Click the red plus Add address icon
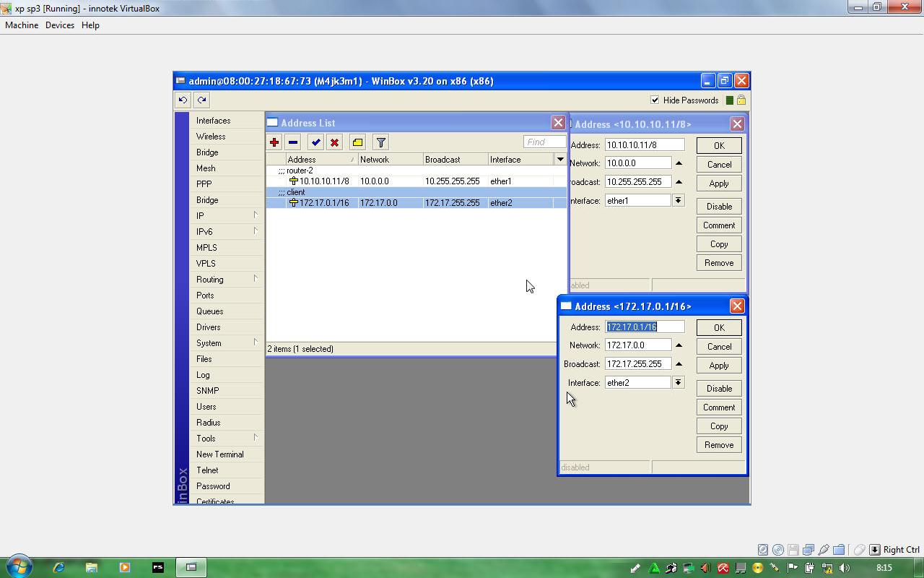Screen dimensions: 924x578 pyautogui.click(x=274, y=142)
